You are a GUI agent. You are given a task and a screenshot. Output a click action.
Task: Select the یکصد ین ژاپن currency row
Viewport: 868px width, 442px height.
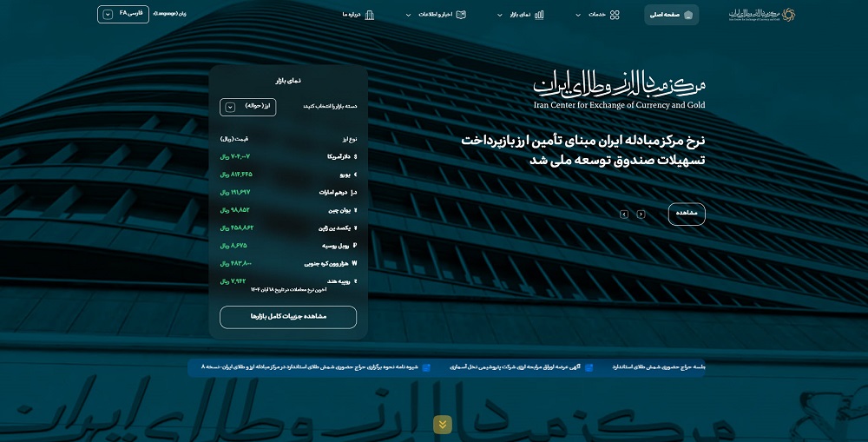tap(288, 228)
